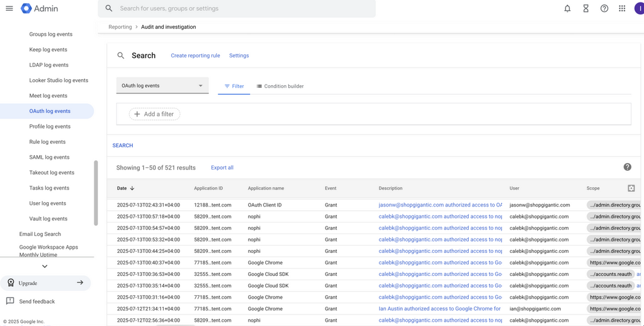This screenshot has width=644, height=326.
Task: Select Meet log events in sidebar
Action: pyautogui.click(x=48, y=95)
